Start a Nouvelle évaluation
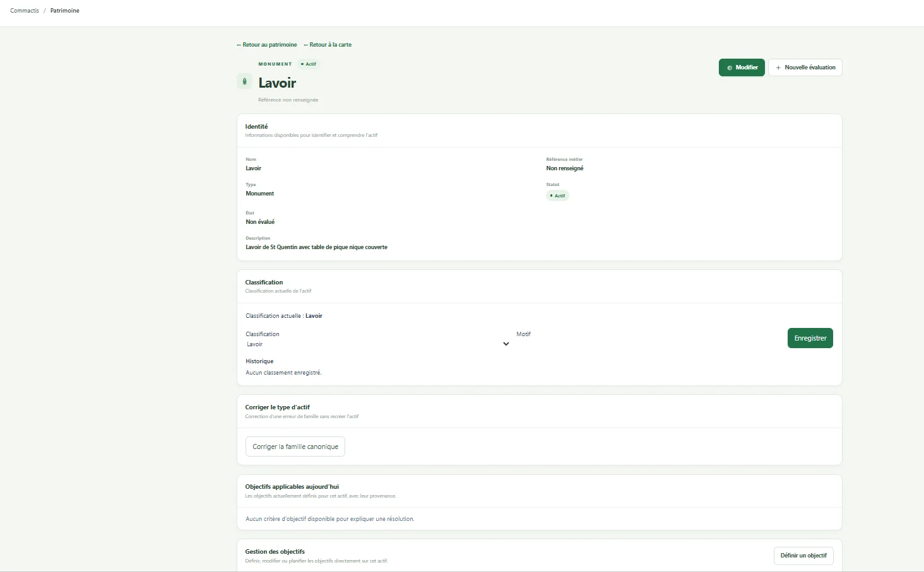 point(805,67)
